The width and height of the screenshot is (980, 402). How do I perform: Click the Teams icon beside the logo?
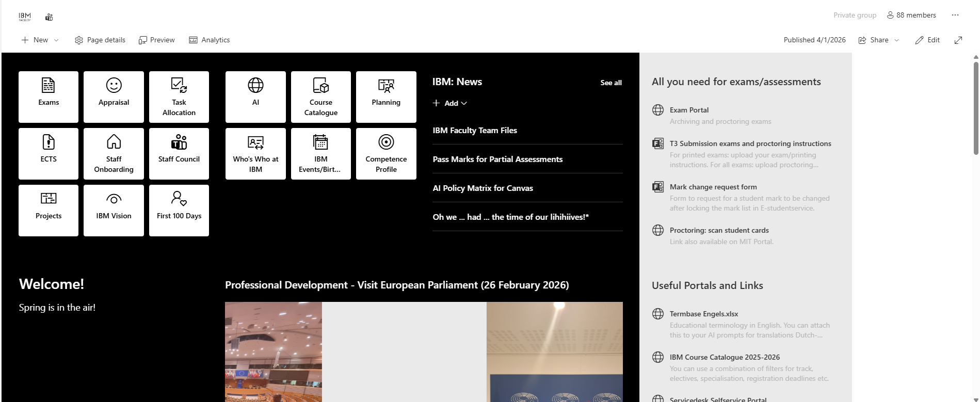49,17
